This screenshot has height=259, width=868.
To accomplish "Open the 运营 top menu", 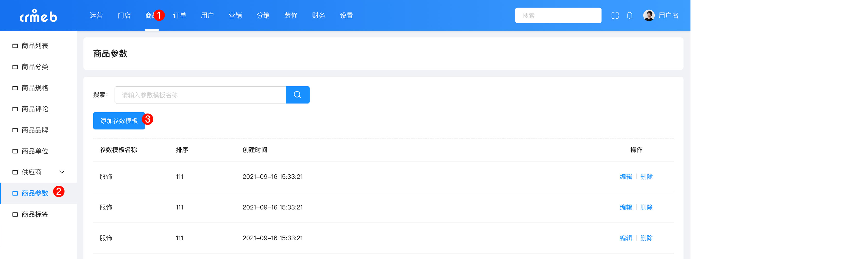I will click(96, 15).
